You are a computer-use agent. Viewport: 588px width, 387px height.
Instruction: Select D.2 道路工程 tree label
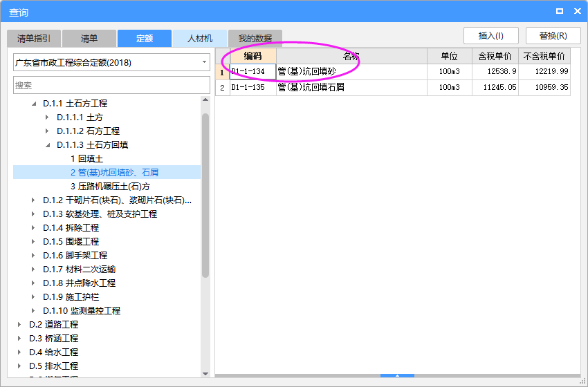54,324
